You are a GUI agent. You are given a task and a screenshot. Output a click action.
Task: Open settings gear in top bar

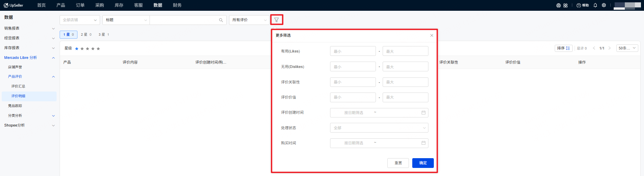click(x=604, y=5)
